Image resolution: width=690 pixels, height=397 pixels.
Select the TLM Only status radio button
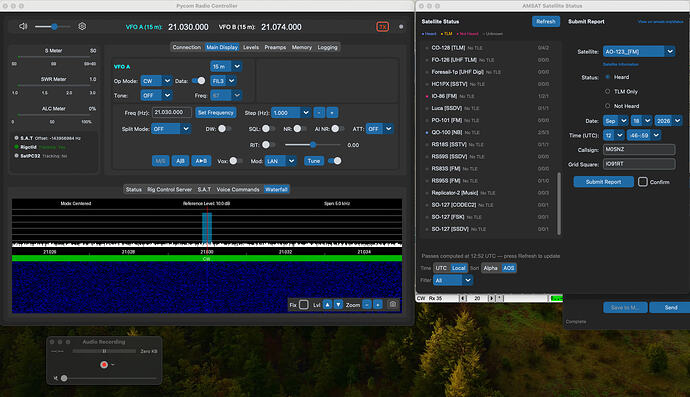click(x=608, y=92)
